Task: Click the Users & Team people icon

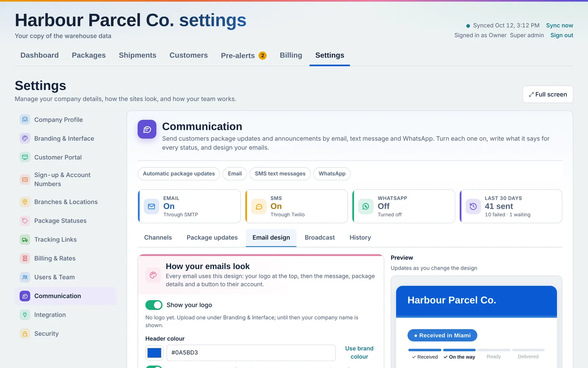Action: click(25, 277)
